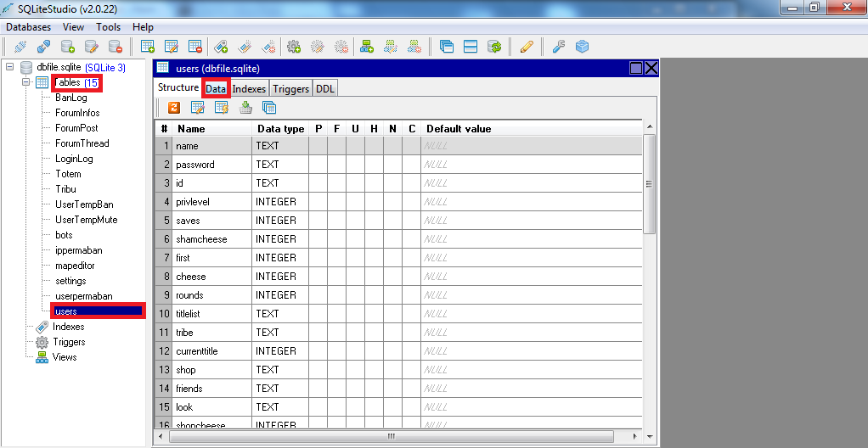Image resolution: width=868 pixels, height=448 pixels.
Task: Select the password column row
Action: coord(398,165)
